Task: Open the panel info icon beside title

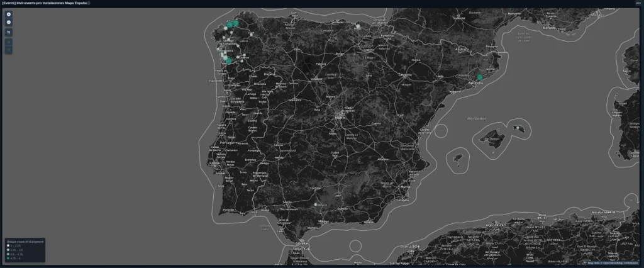Action: coord(89,3)
